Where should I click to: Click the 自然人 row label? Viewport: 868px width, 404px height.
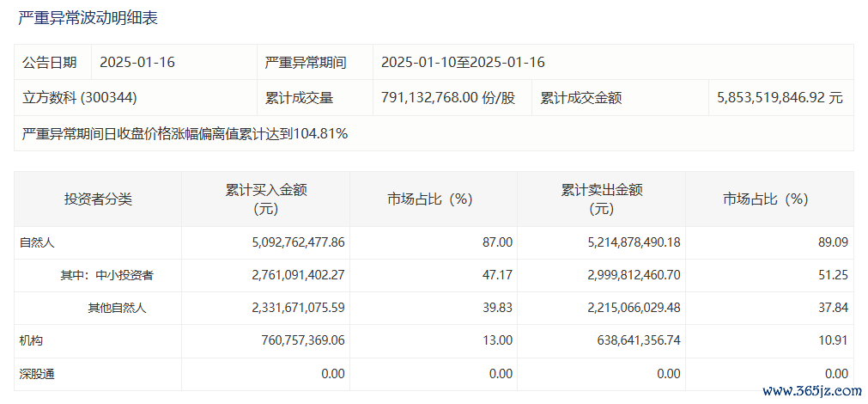[x=37, y=242]
